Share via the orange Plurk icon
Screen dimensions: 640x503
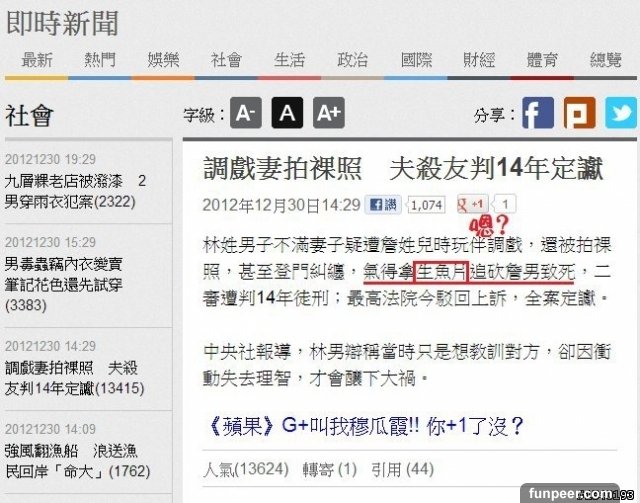tap(580, 113)
